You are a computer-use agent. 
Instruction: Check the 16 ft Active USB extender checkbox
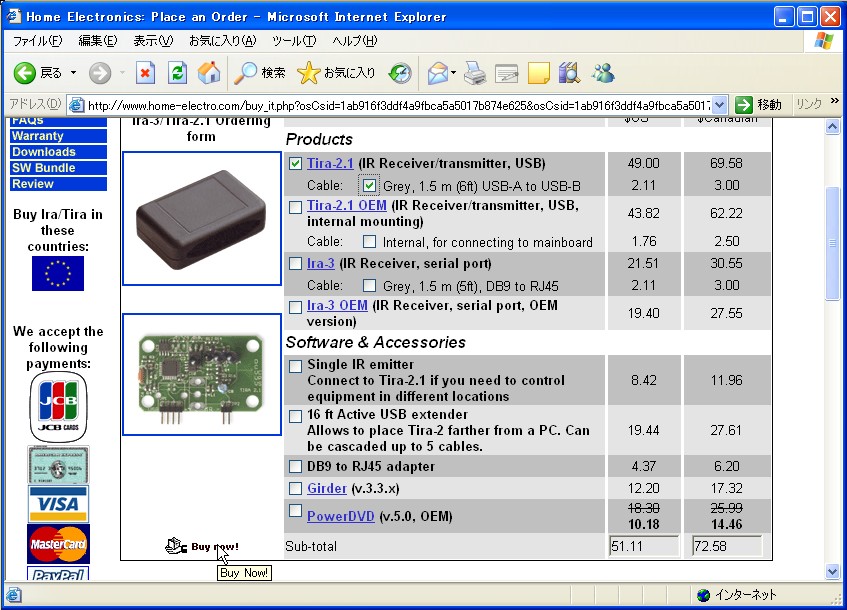point(295,417)
